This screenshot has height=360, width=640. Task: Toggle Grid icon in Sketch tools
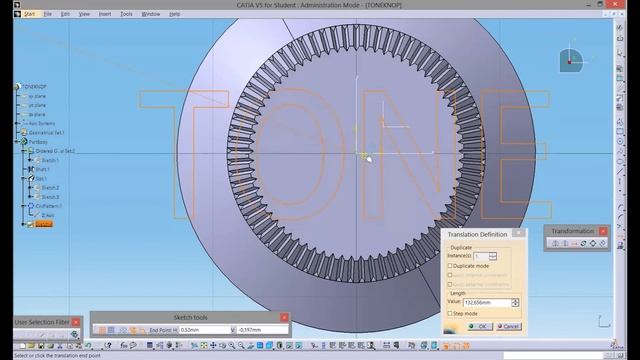pyautogui.click(x=102, y=330)
